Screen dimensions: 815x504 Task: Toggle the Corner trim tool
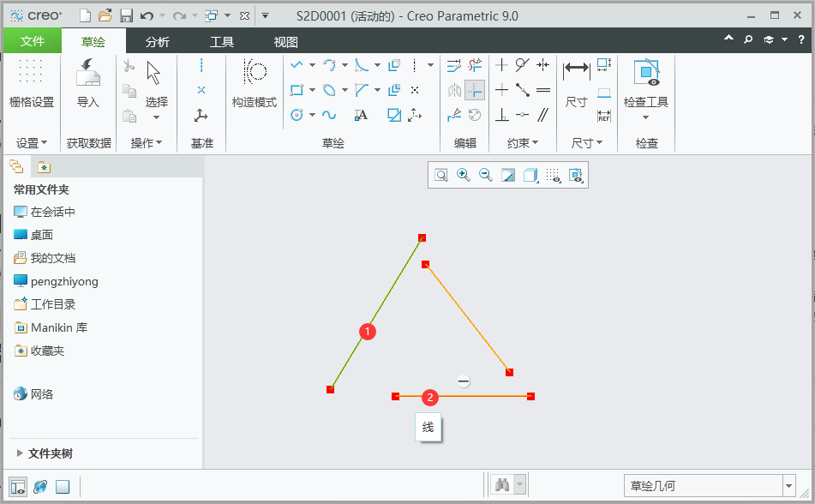475,90
